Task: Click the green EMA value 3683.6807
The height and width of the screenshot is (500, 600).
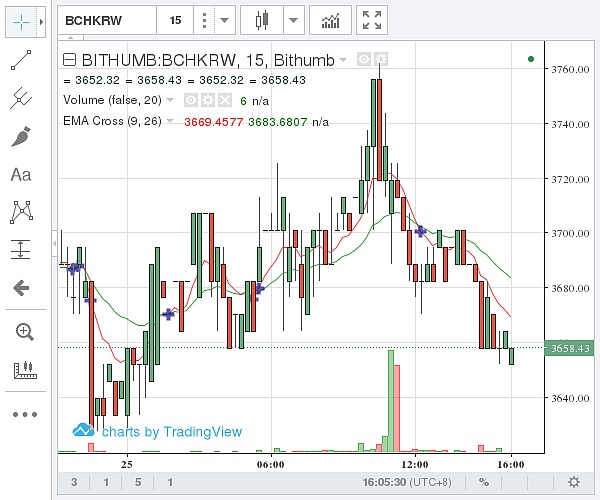Action: (277, 122)
